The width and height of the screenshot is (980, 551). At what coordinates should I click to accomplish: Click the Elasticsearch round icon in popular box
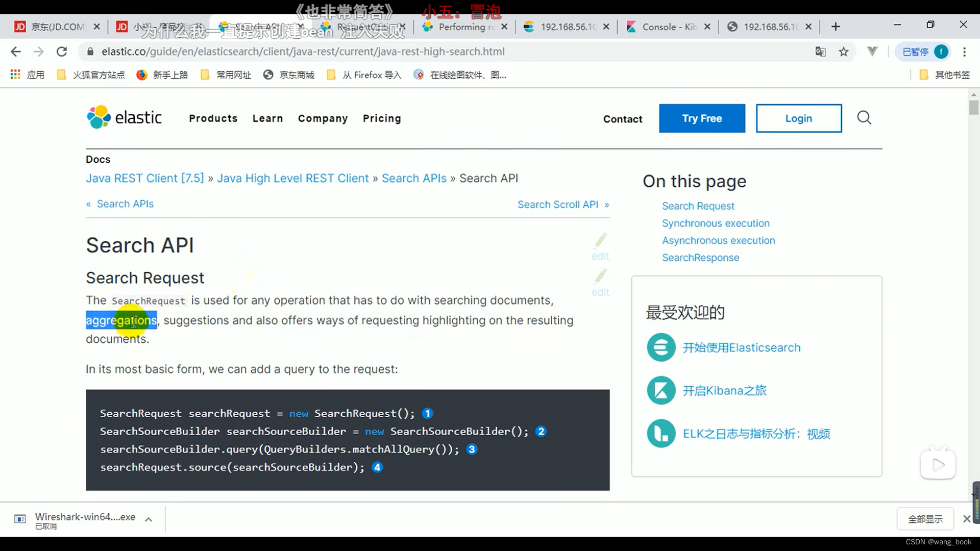tap(661, 347)
